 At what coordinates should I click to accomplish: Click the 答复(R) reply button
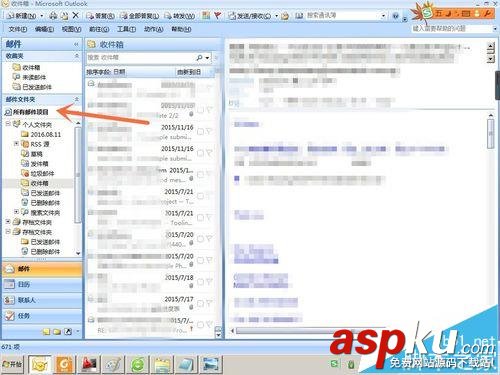coord(100,16)
